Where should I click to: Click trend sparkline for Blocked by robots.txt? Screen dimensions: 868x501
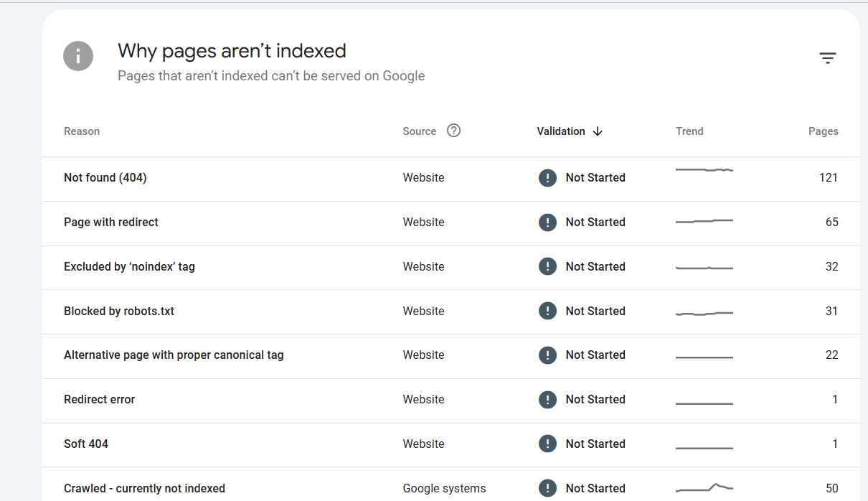(x=704, y=314)
